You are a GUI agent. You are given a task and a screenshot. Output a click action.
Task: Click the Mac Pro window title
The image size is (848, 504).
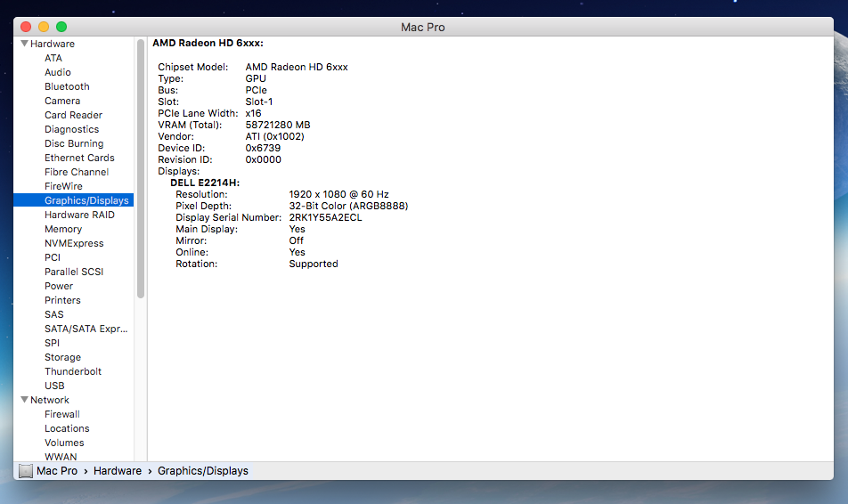point(423,27)
